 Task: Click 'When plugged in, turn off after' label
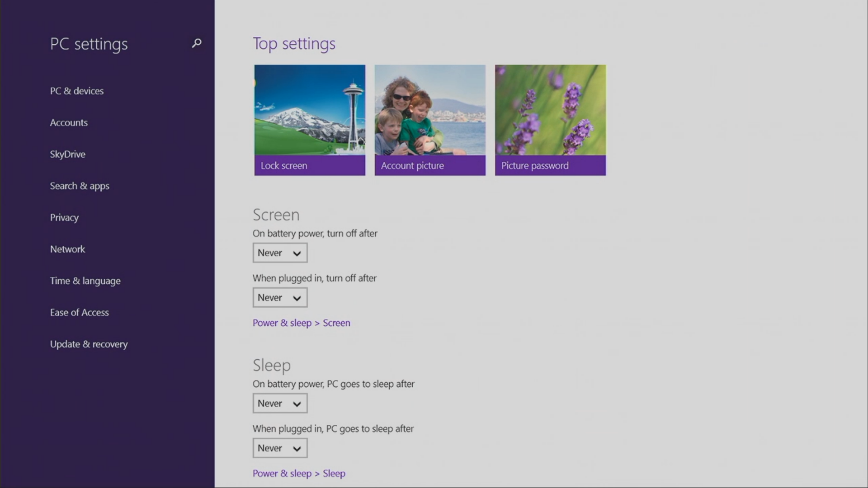coord(314,278)
